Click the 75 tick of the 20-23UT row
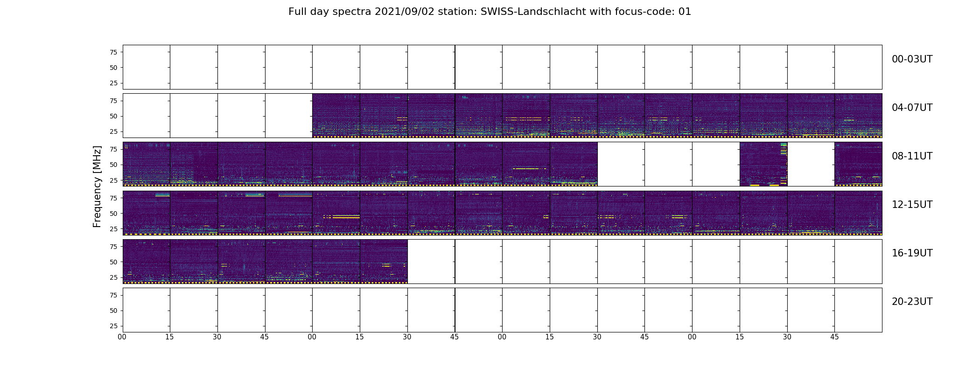Image resolution: width=980 pixels, height=373 pixels. tap(113, 295)
